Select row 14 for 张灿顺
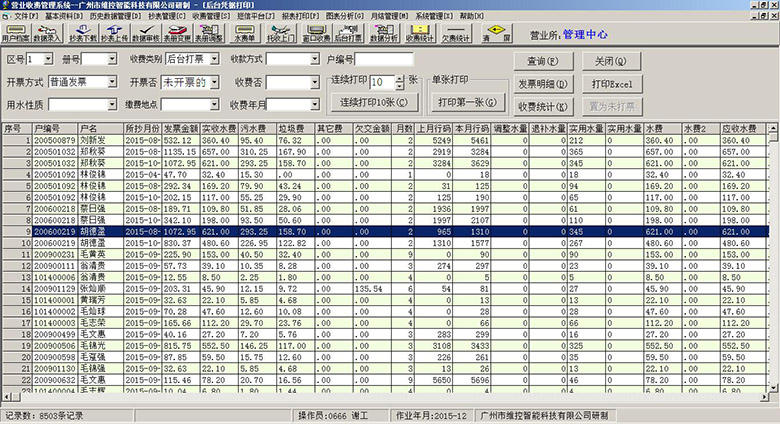This screenshot has width=780, height=424. [384, 289]
